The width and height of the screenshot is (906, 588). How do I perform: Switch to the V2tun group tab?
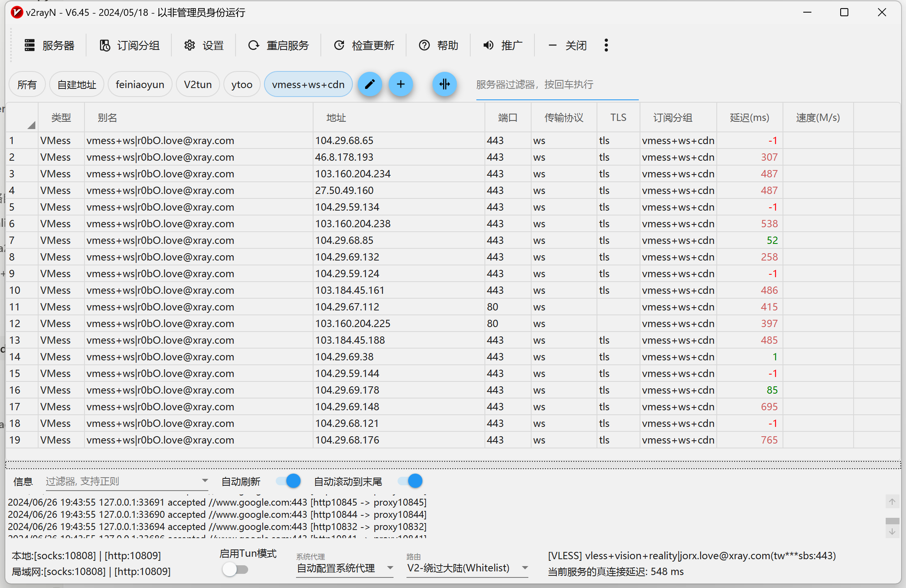tap(198, 84)
